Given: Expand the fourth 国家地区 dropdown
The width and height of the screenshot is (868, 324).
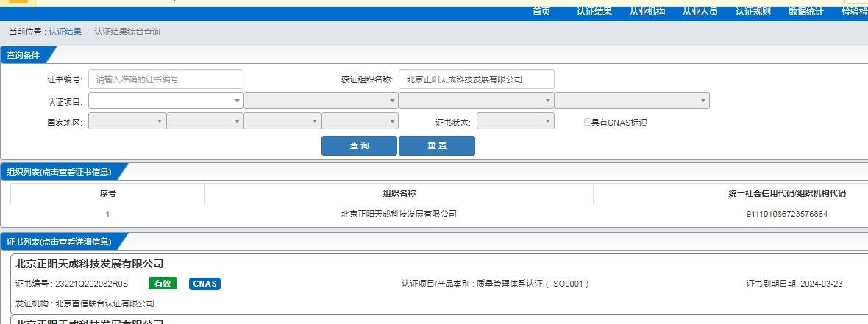Looking at the screenshot, I should (360, 121).
